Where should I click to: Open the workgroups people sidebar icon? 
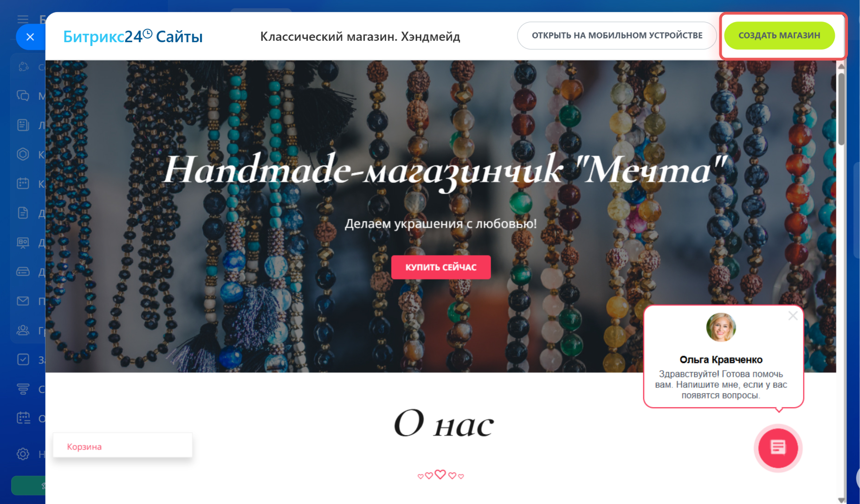click(23, 330)
